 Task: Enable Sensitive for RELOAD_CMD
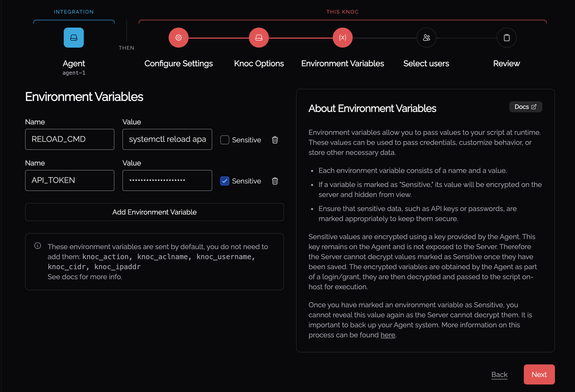pyautogui.click(x=225, y=140)
